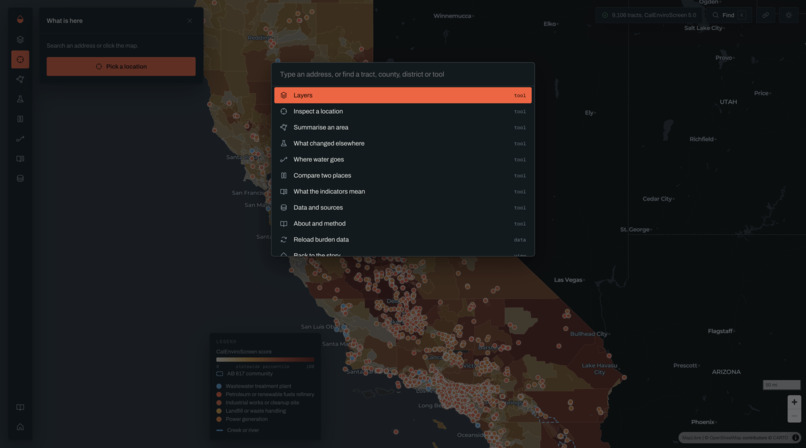Zoom out the map with minus button
The width and height of the screenshot is (806, 448).
794,416
